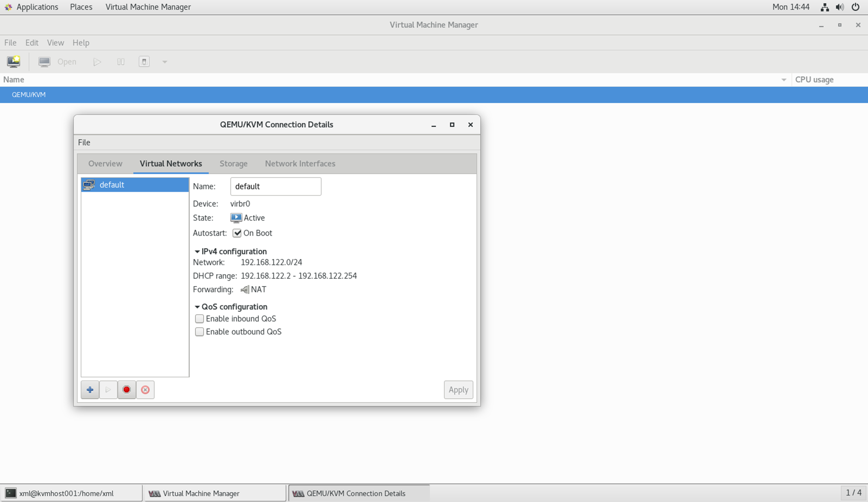Enable outbound QoS checkbox
Screen dimensions: 868x502
click(x=199, y=332)
